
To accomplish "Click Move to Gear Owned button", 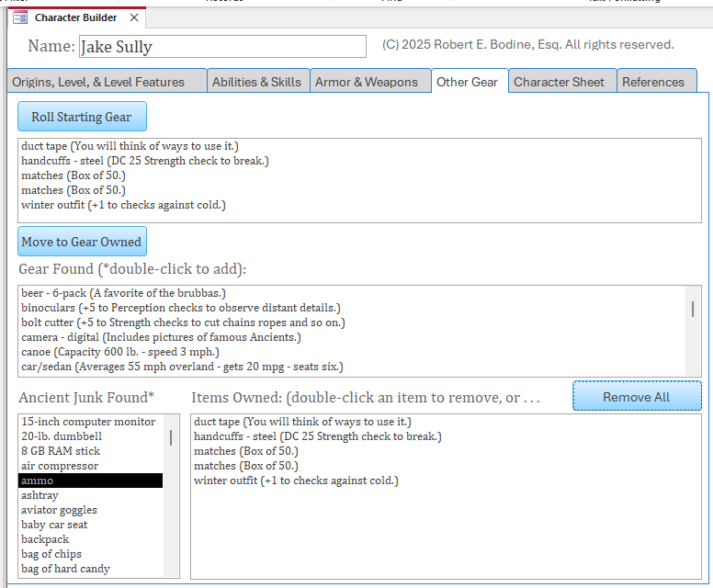I will (x=82, y=242).
